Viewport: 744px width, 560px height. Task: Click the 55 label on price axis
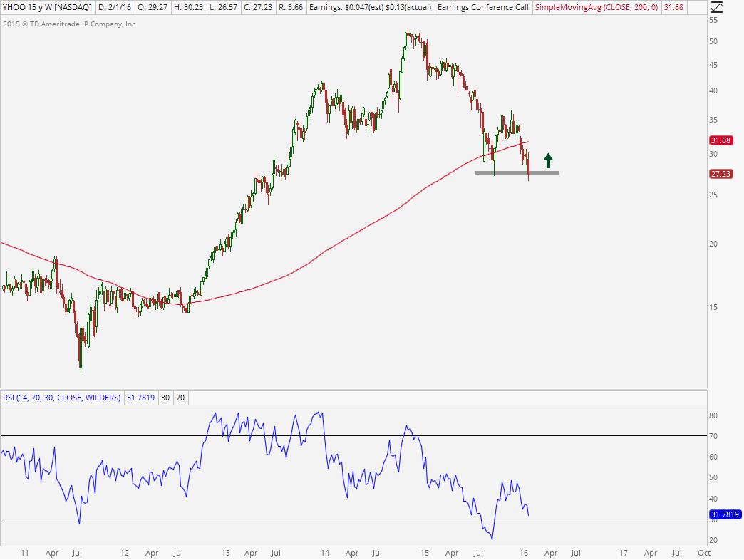point(713,21)
